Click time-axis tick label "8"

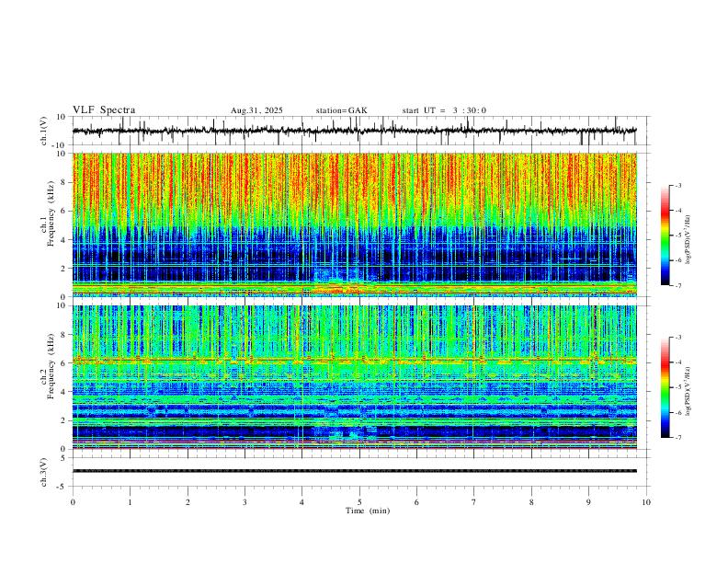coord(531,502)
